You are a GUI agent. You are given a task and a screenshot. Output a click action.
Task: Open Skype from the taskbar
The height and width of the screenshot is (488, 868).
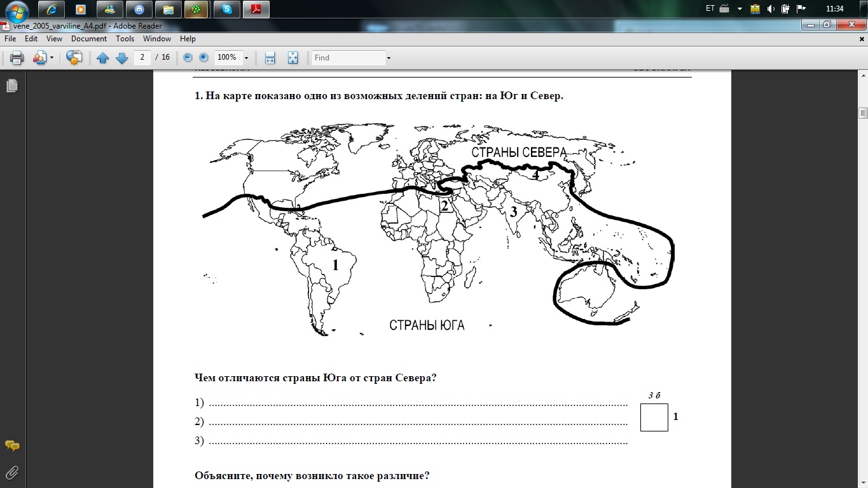[227, 10]
